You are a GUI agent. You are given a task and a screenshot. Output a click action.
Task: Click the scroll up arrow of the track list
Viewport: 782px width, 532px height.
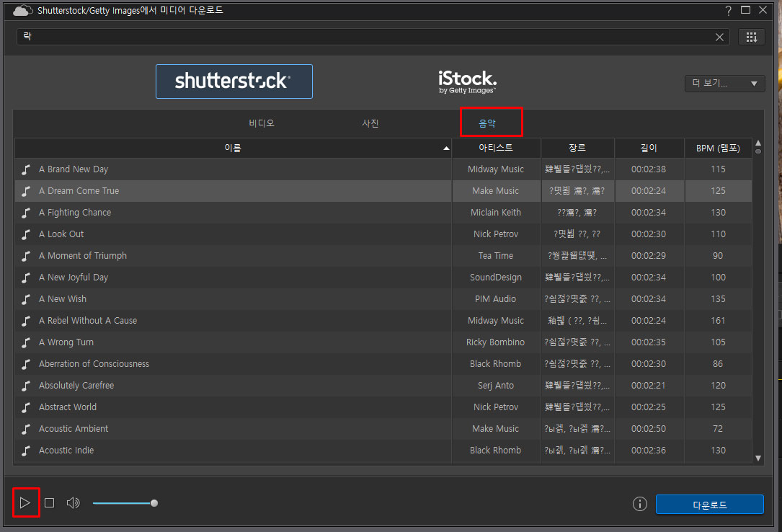758,143
